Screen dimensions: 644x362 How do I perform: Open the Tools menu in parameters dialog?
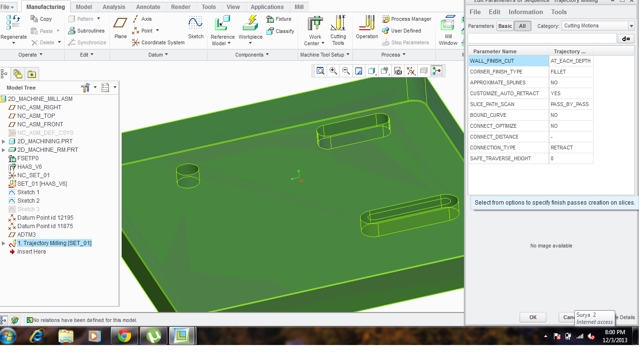(559, 12)
